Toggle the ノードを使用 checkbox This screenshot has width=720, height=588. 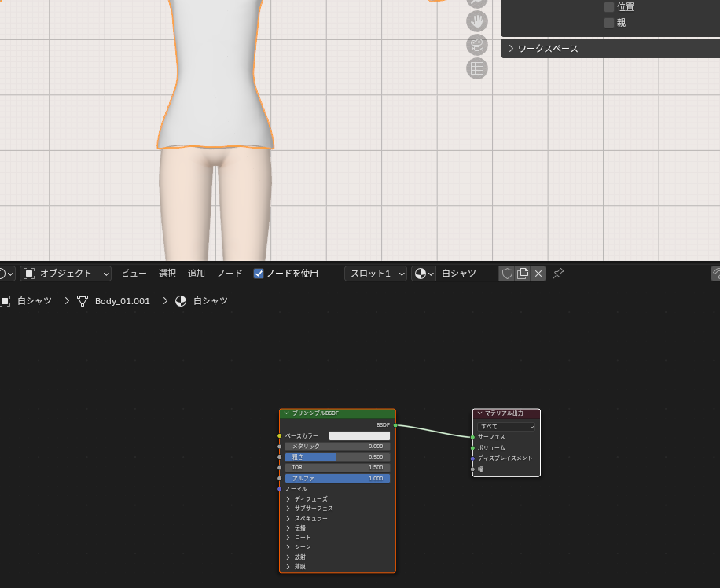259,274
